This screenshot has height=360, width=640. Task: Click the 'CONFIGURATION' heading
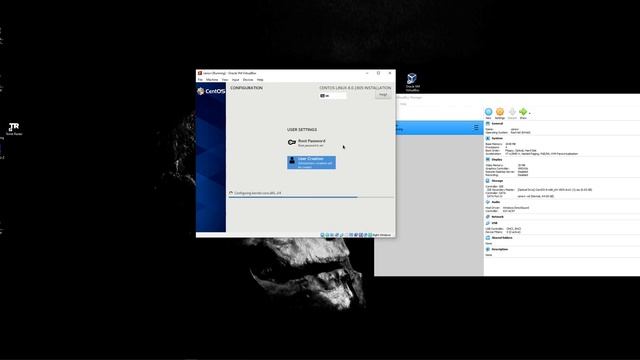pyautogui.click(x=247, y=88)
